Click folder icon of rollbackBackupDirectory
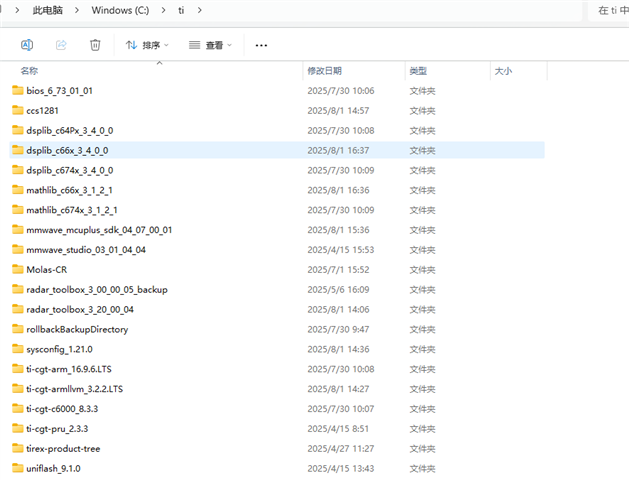The height and width of the screenshot is (480, 629). pyautogui.click(x=18, y=329)
